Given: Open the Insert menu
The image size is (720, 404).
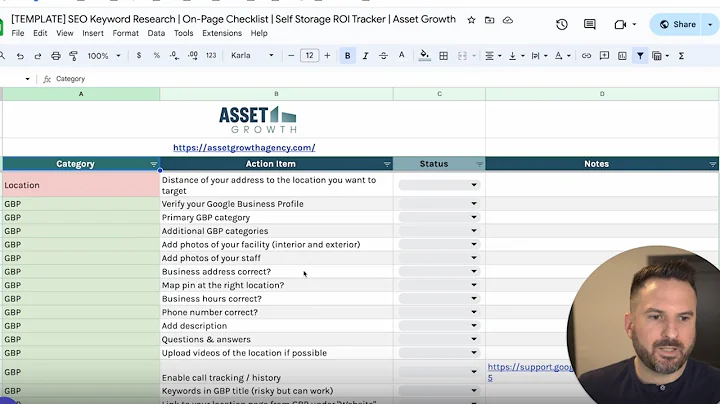Looking at the screenshot, I should 93,33.
